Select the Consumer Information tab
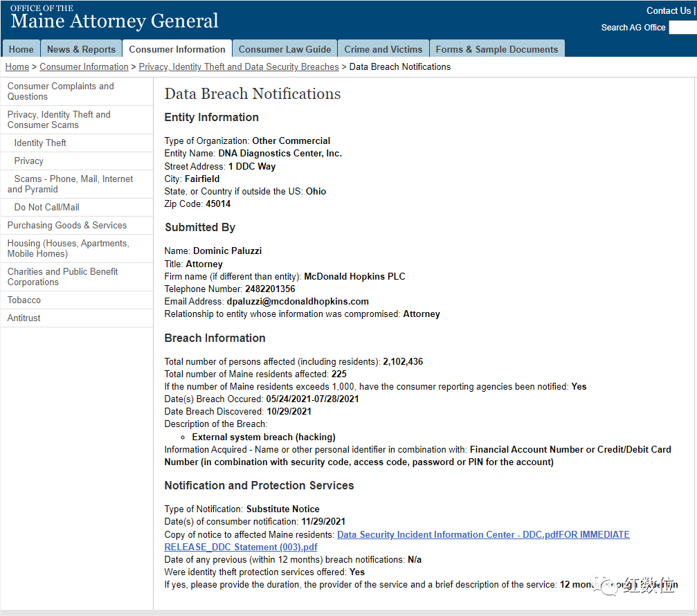This screenshot has width=697, height=616. (x=177, y=49)
